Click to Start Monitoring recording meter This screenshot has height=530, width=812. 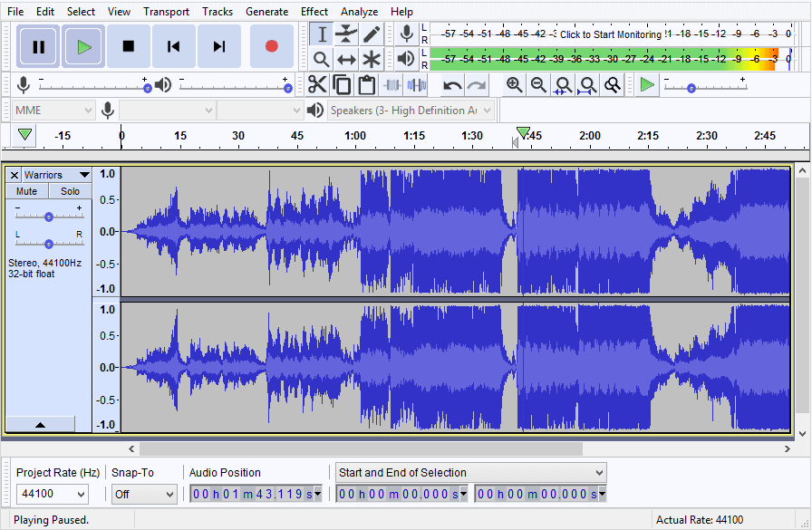610,34
